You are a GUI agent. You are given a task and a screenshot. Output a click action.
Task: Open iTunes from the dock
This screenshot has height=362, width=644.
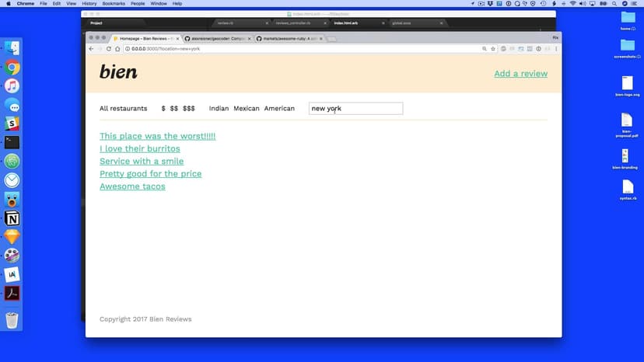(12, 85)
